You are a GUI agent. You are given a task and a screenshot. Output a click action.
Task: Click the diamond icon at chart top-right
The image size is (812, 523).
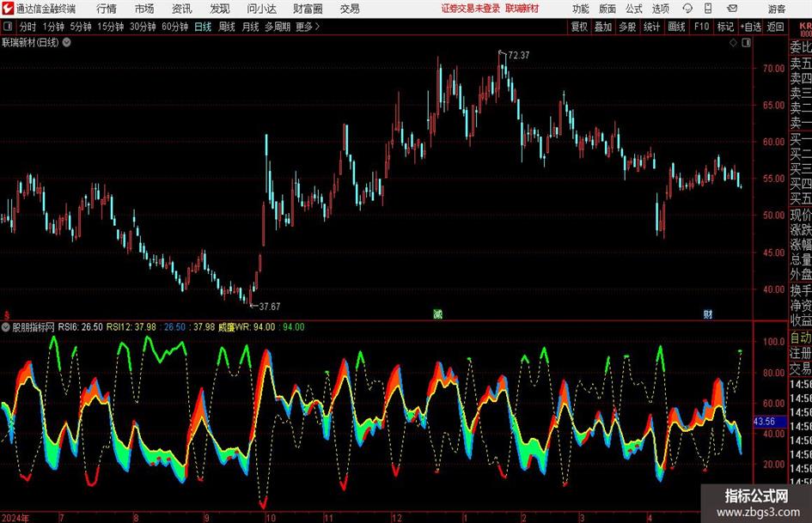point(733,43)
